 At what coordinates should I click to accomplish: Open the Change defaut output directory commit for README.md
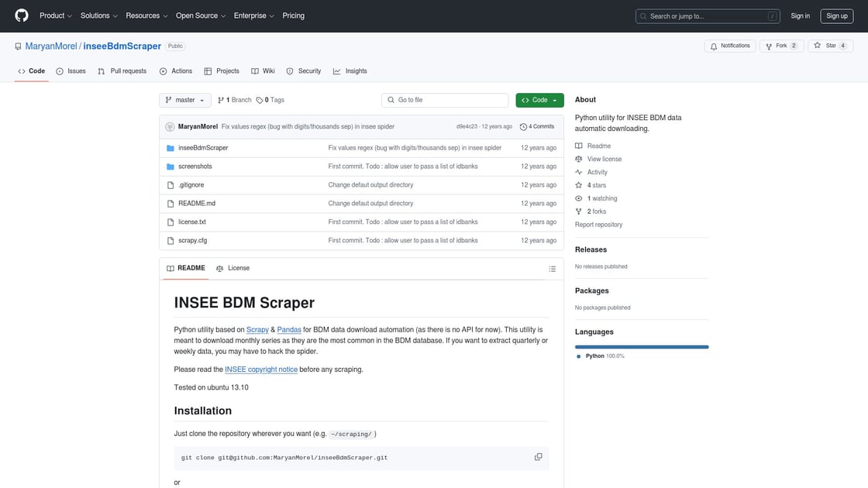[x=370, y=203]
